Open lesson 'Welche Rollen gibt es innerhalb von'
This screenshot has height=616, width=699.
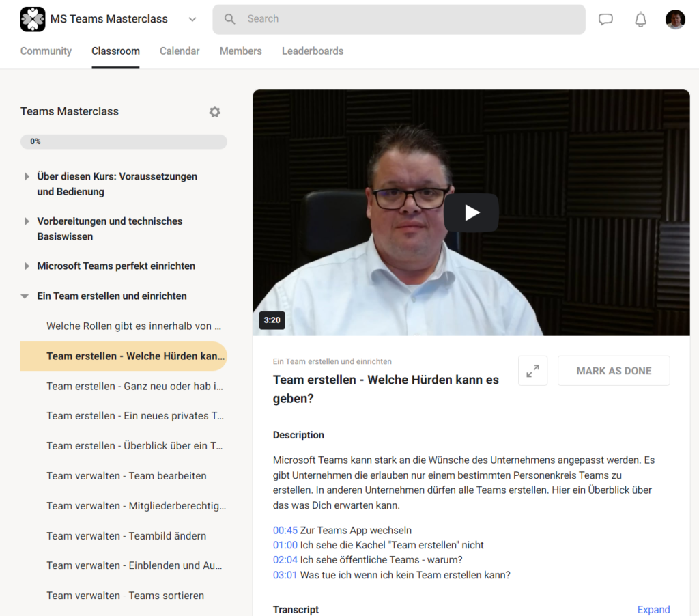134,326
